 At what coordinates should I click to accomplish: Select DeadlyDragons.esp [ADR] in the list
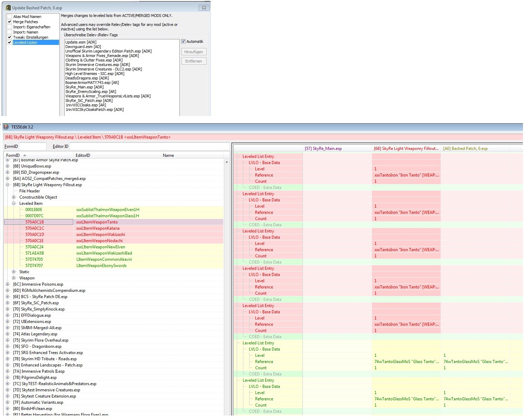pyautogui.click(x=87, y=78)
